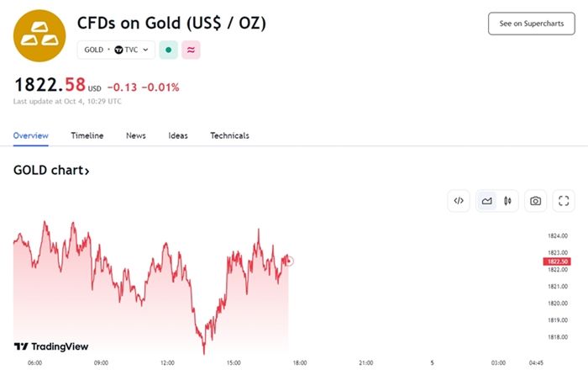Take a chart snapshot with camera icon
588x375 pixels.
(535, 201)
